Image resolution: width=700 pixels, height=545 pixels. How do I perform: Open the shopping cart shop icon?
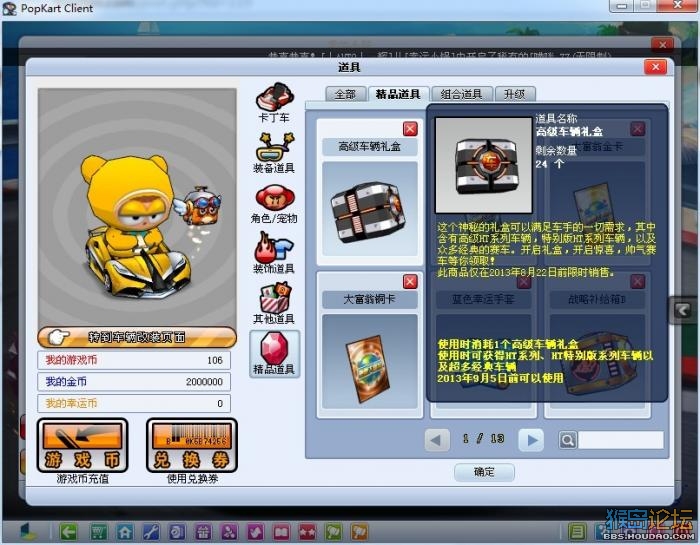pyautogui.click(x=99, y=532)
